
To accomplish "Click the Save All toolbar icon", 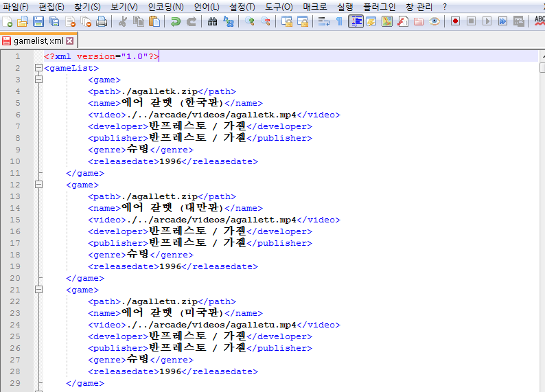I will (54, 21).
